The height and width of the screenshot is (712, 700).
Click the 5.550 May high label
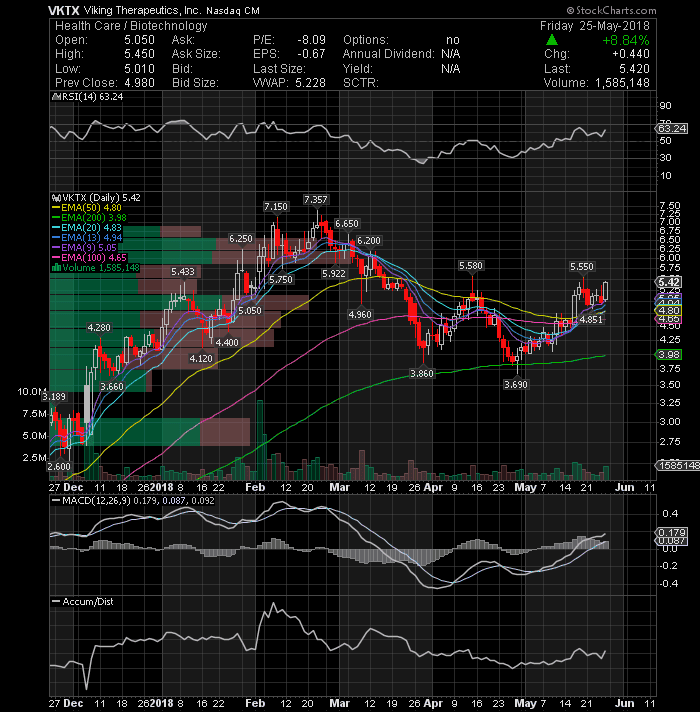click(x=582, y=267)
